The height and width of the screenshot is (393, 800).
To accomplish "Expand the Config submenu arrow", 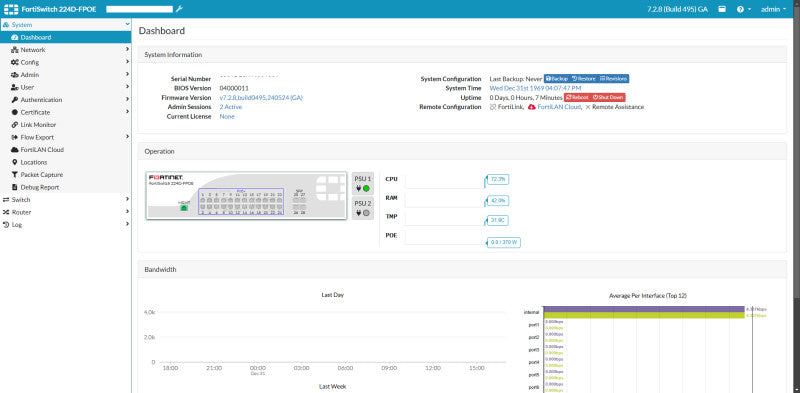I will click(127, 62).
